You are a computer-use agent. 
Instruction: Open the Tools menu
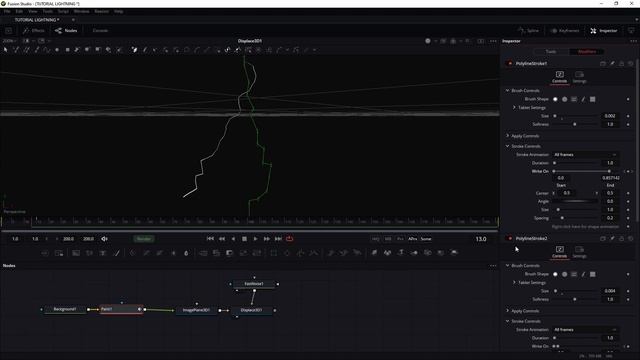point(47,11)
